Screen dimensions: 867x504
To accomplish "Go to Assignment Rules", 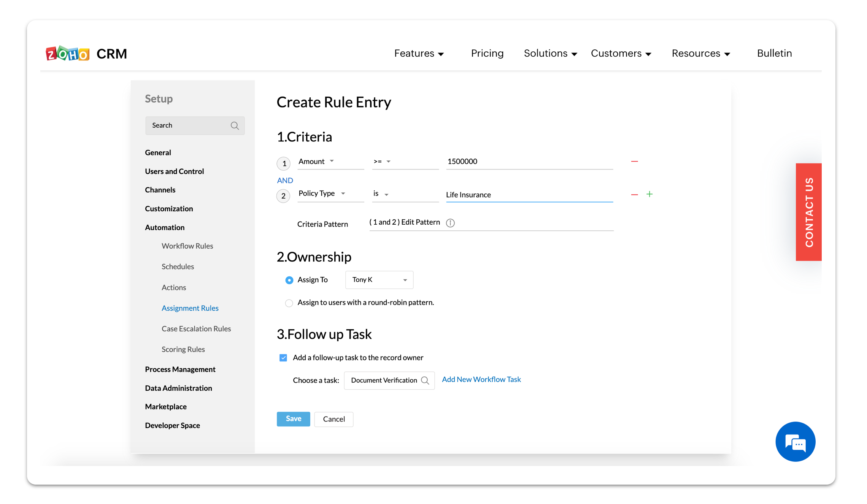I will coord(190,308).
